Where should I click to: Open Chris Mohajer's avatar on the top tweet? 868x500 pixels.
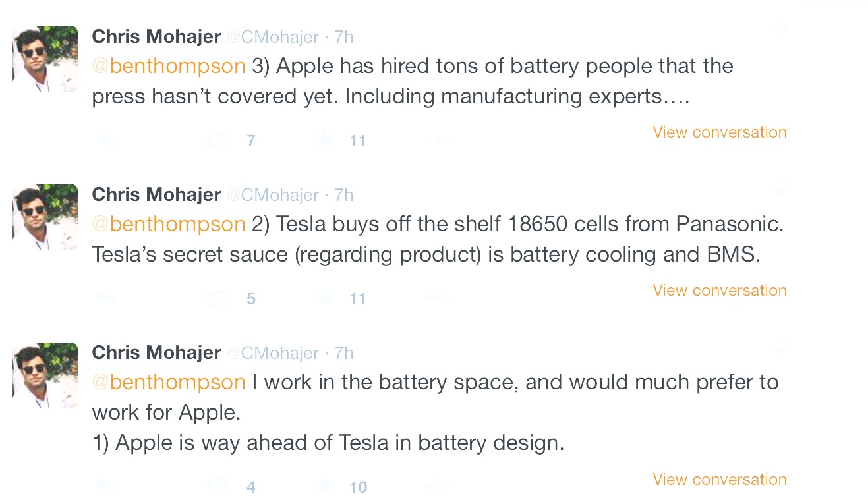pos(45,59)
